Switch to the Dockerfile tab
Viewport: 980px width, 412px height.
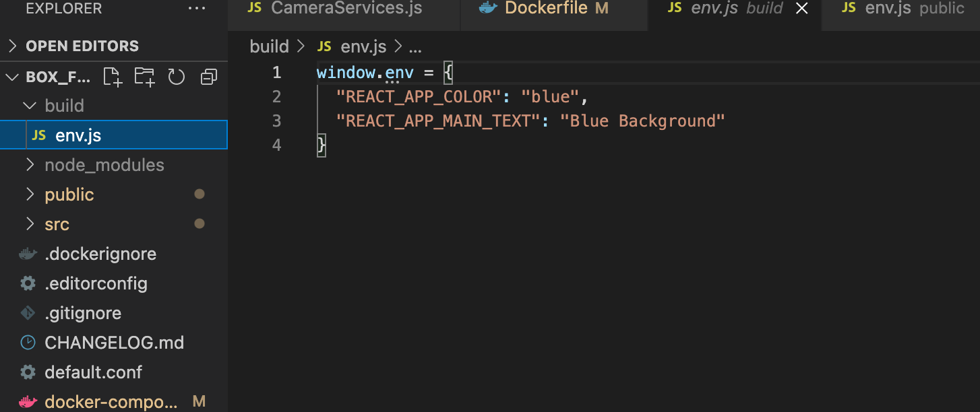coord(546,8)
